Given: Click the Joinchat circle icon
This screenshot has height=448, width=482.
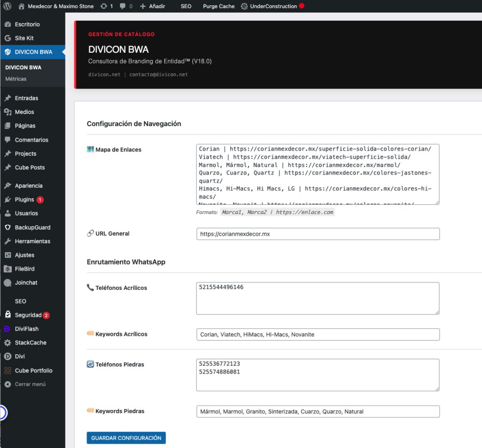Looking at the screenshot, I should (8, 283).
